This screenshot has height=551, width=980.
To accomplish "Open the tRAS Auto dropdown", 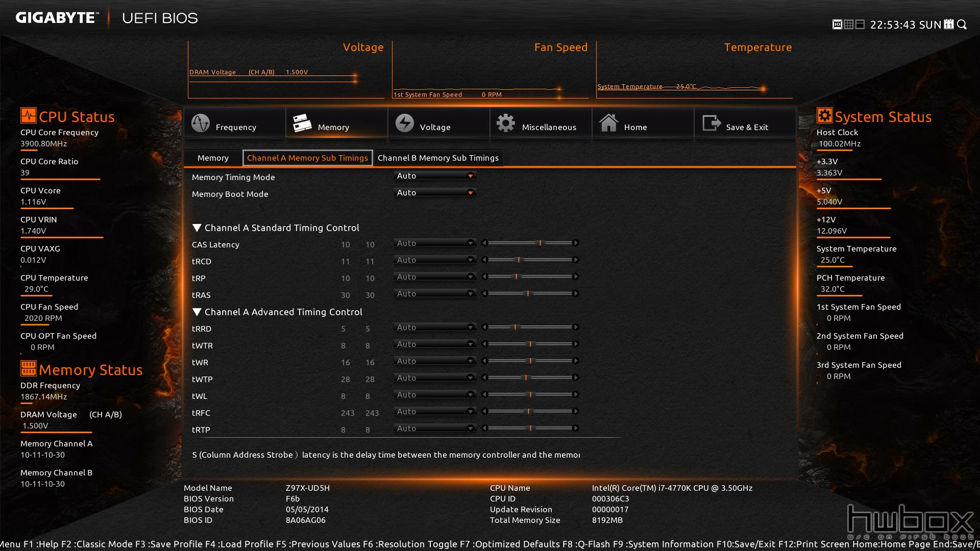I will click(435, 293).
